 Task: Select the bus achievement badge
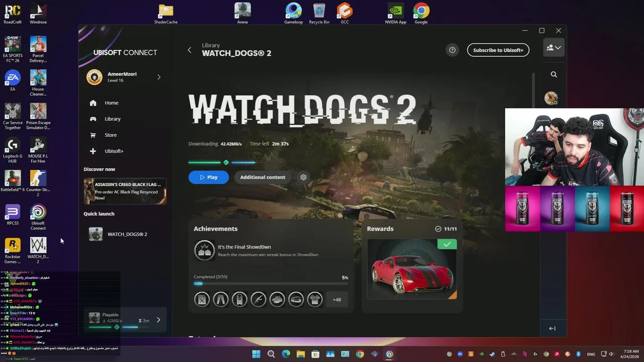296,300
